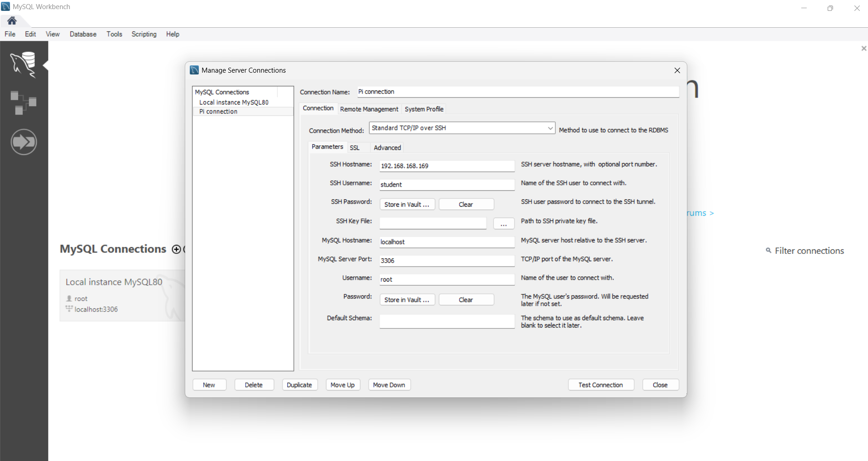Select the SSL sub-tab
Image resolution: width=868 pixels, height=461 pixels.
355,148
